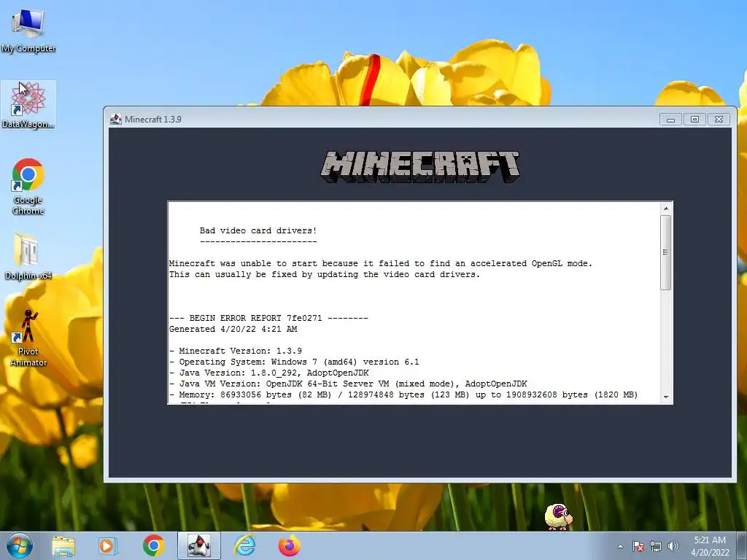
Task: Open the Action Center flag icon
Action: coord(638,546)
